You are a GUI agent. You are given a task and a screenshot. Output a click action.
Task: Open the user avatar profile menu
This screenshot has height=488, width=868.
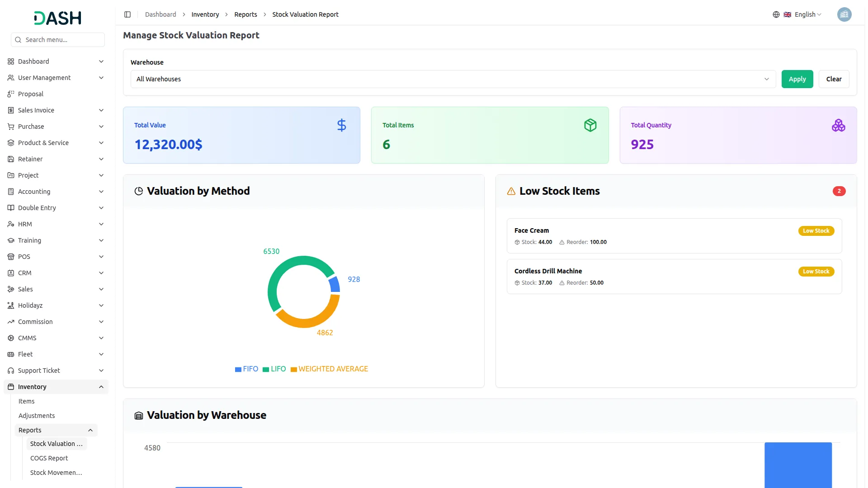[844, 14]
